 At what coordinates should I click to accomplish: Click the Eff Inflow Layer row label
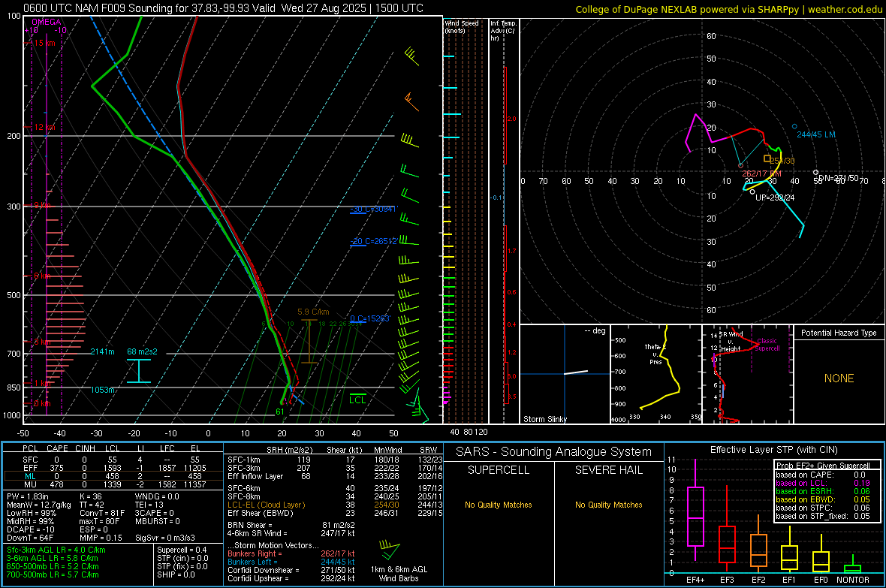[x=255, y=476]
